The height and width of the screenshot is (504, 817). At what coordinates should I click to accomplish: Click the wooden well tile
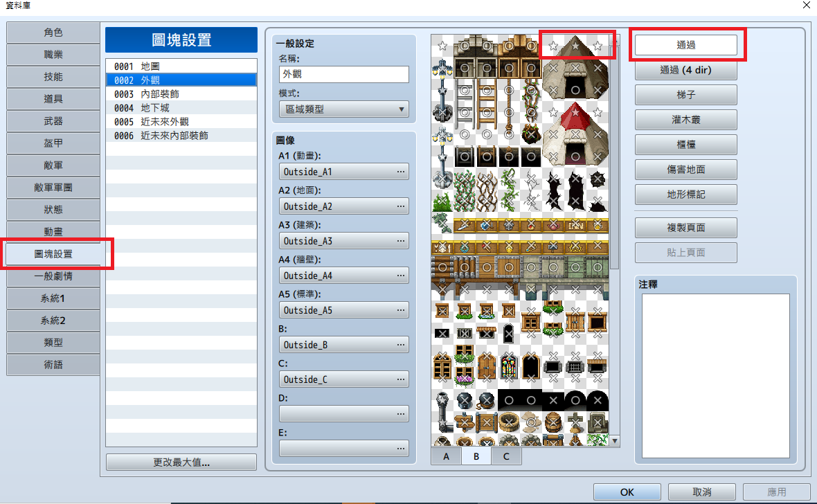click(x=508, y=422)
